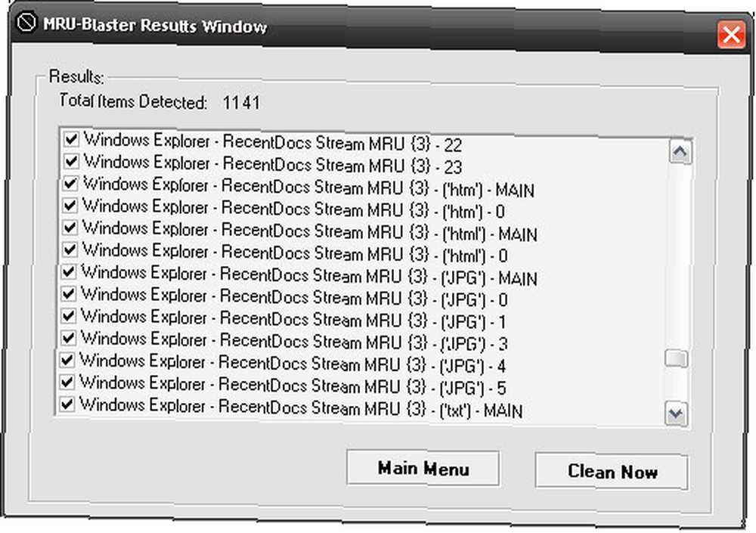Toggle checkbox for ('htm') - 0 entry
This screenshot has height=533, width=756.
[70, 206]
